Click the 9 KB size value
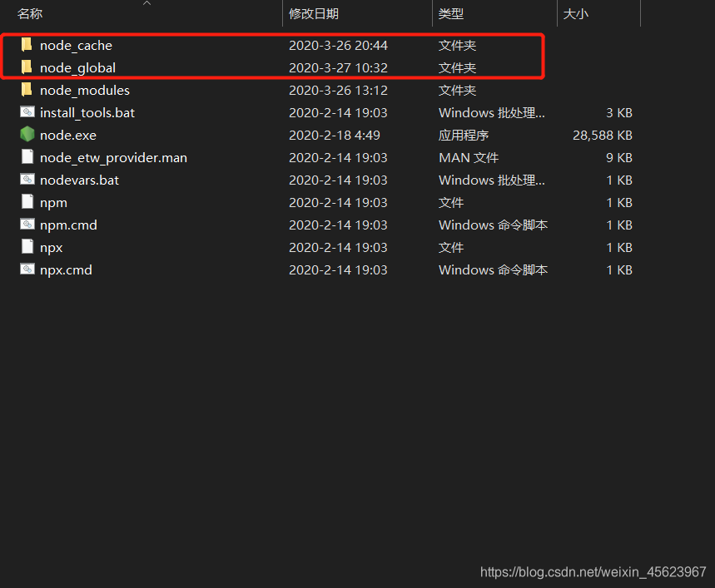Image resolution: width=715 pixels, height=588 pixels. pyautogui.click(x=619, y=157)
